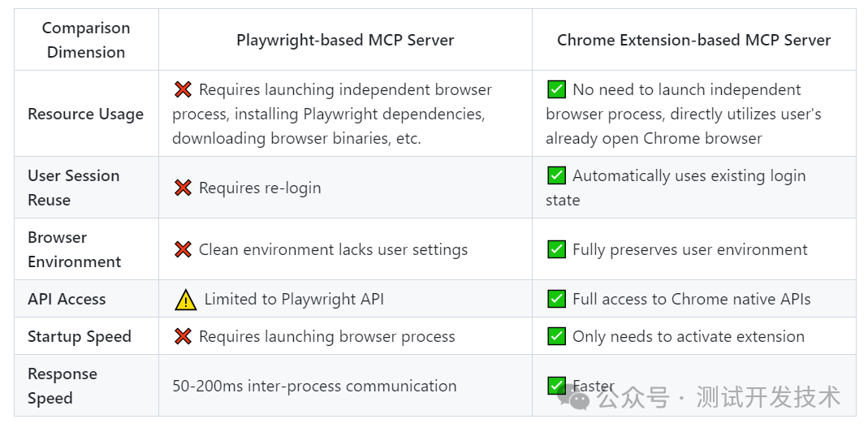Image resolution: width=868 pixels, height=432 pixels.
Task: Click green checkmark by Full access to Chrome
Action: pos(556,299)
